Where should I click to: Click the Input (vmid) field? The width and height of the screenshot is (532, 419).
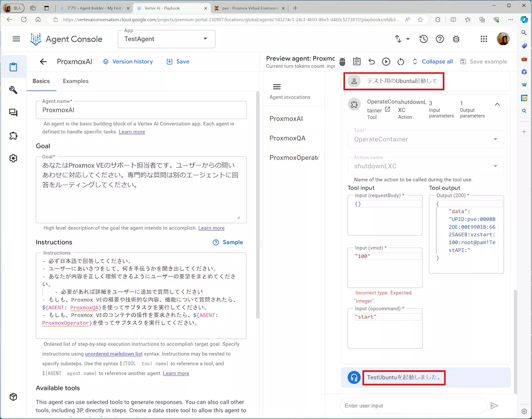[385, 268]
